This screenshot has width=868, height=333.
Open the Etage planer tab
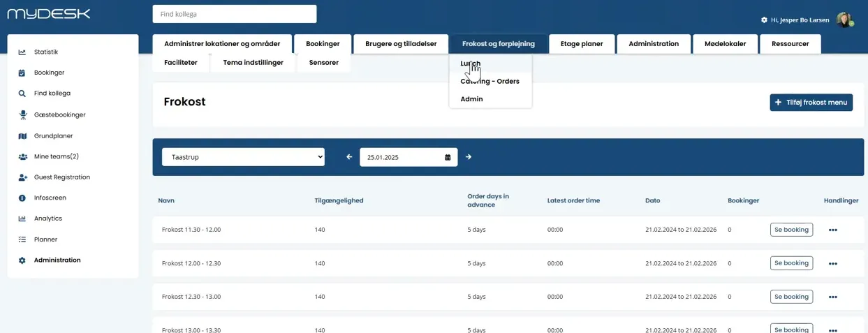pyautogui.click(x=582, y=44)
